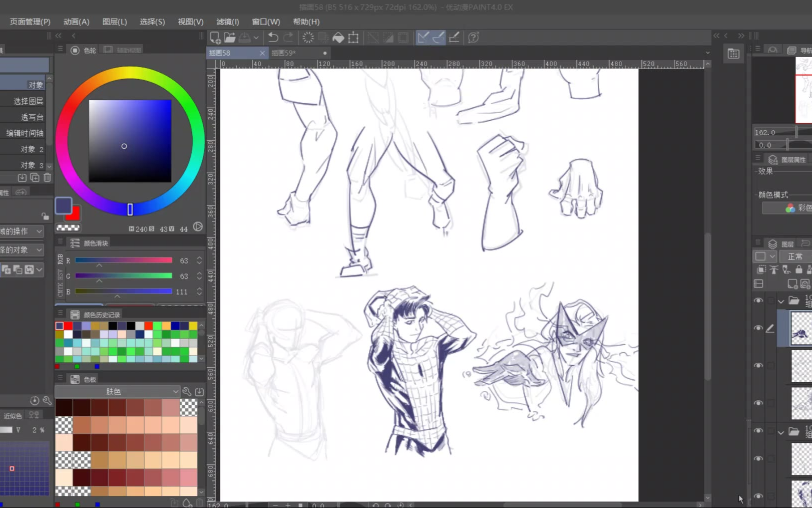Open the 正常 blending mode dropdown
The height and width of the screenshot is (508, 812).
pos(796,257)
